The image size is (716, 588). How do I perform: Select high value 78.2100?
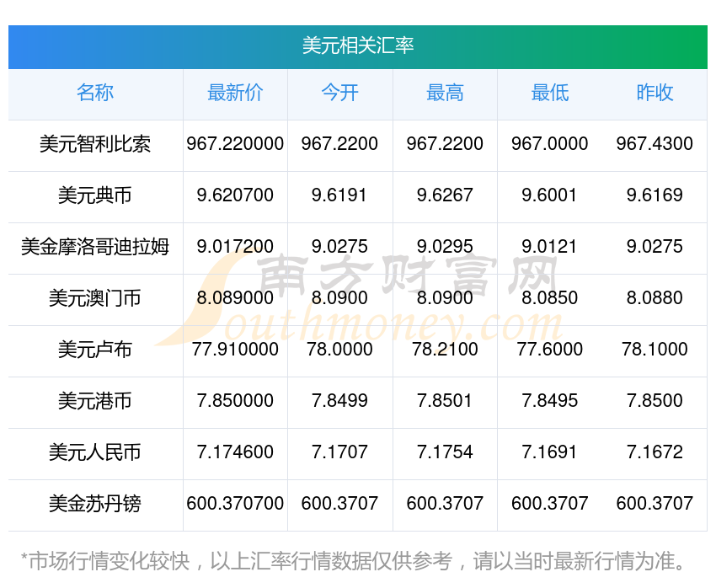tap(445, 350)
